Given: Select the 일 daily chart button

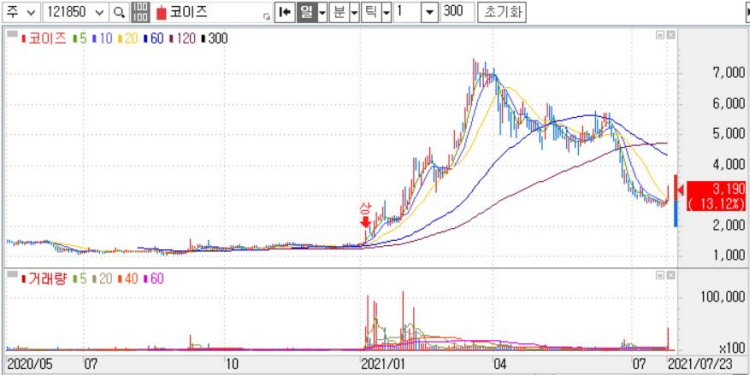Looking at the screenshot, I should (x=307, y=12).
